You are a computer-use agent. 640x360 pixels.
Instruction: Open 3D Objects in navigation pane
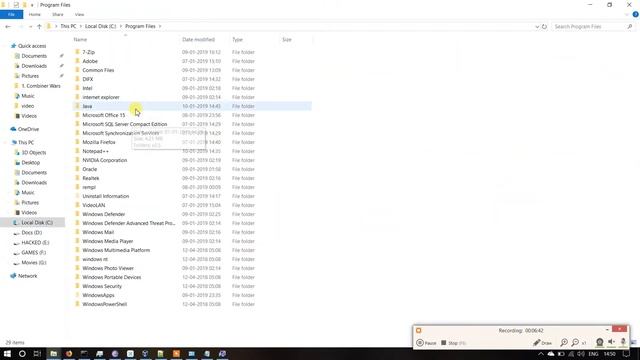coord(33,153)
